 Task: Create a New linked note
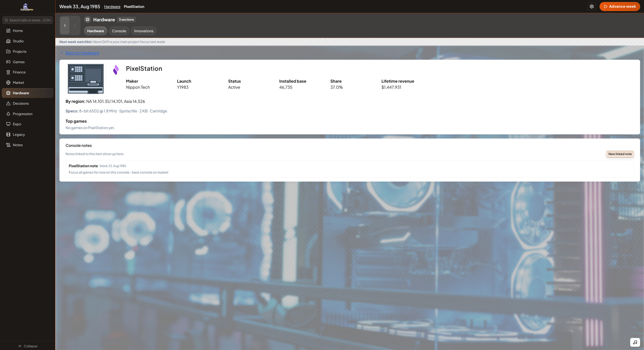pyautogui.click(x=620, y=154)
